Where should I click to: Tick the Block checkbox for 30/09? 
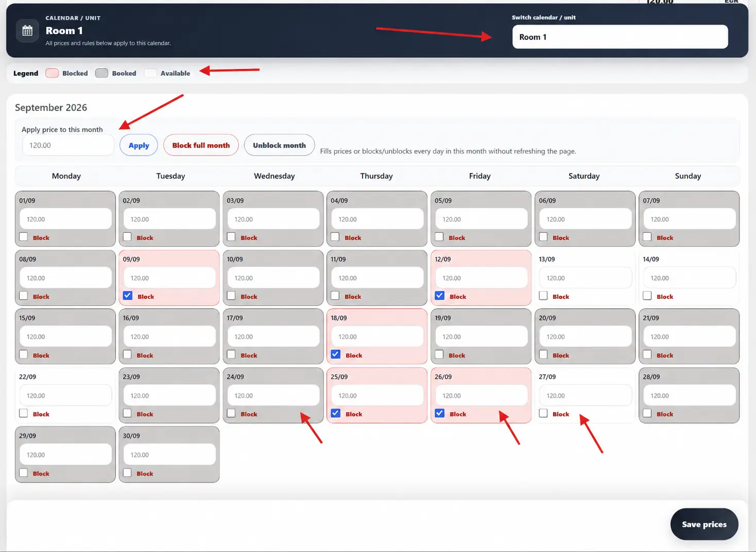128,473
